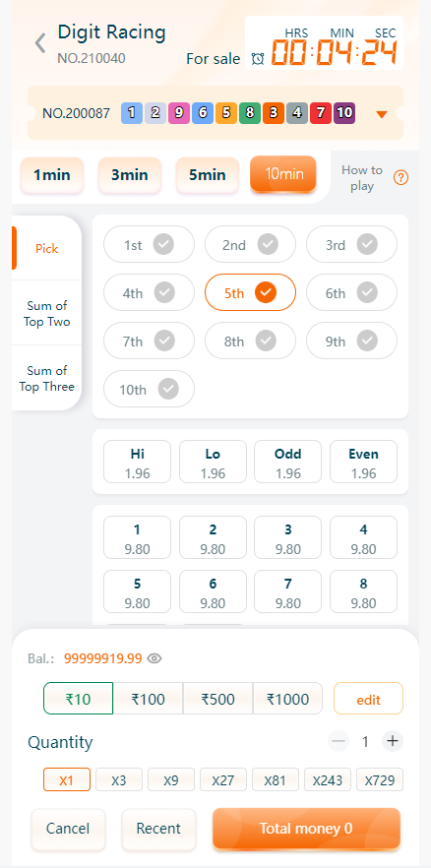
Task: Choose the ₹500 bet amount
Action: (x=218, y=698)
